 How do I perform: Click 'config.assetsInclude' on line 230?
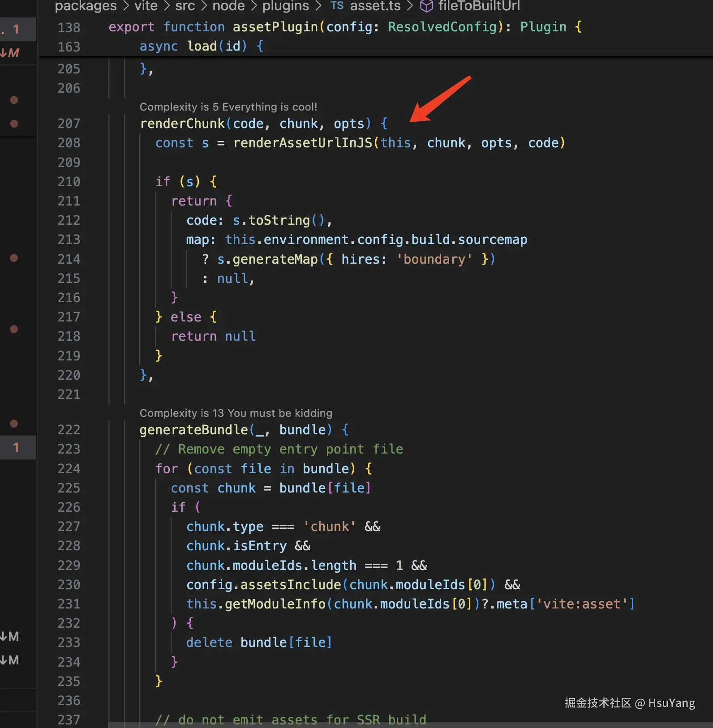[x=264, y=585]
